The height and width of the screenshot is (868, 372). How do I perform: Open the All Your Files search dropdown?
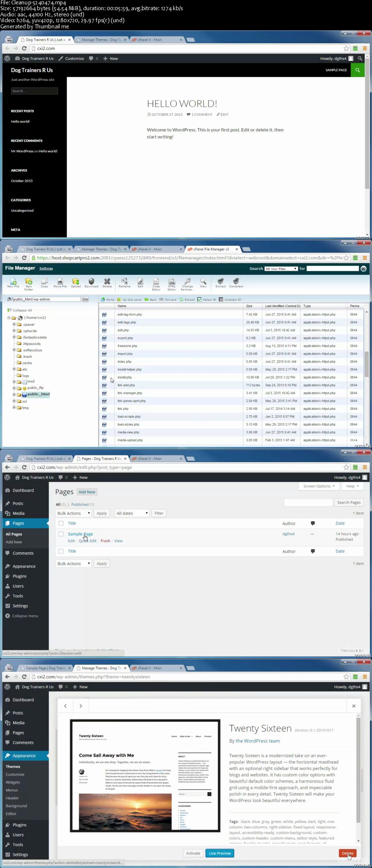pyautogui.click(x=281, y=269)
